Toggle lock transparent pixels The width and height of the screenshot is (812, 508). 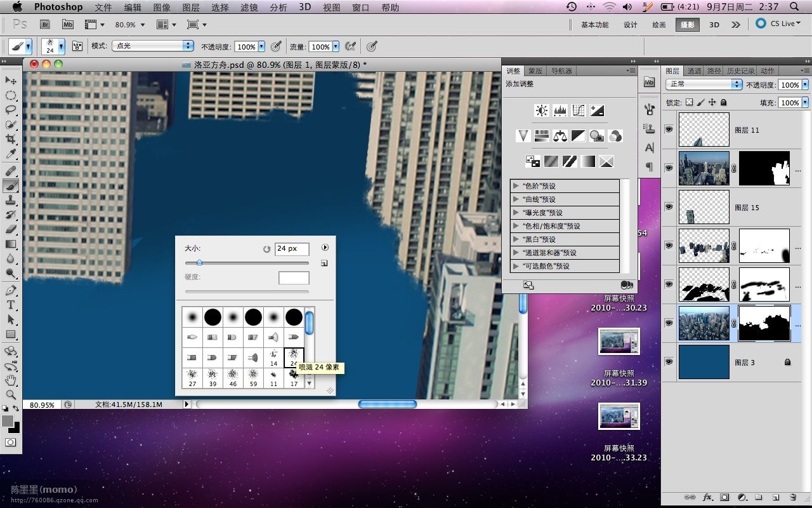coord(690,102)
